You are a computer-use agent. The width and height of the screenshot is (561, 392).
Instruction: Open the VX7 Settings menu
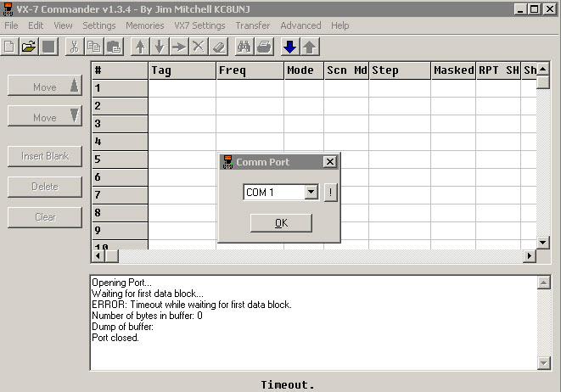point(199,25)
